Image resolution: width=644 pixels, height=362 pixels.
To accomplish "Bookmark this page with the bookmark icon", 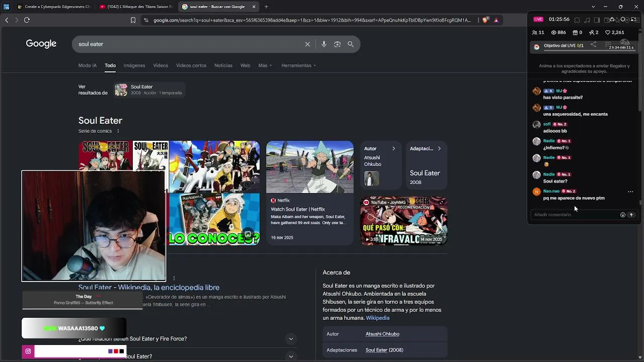I will [x=133, y=20].
